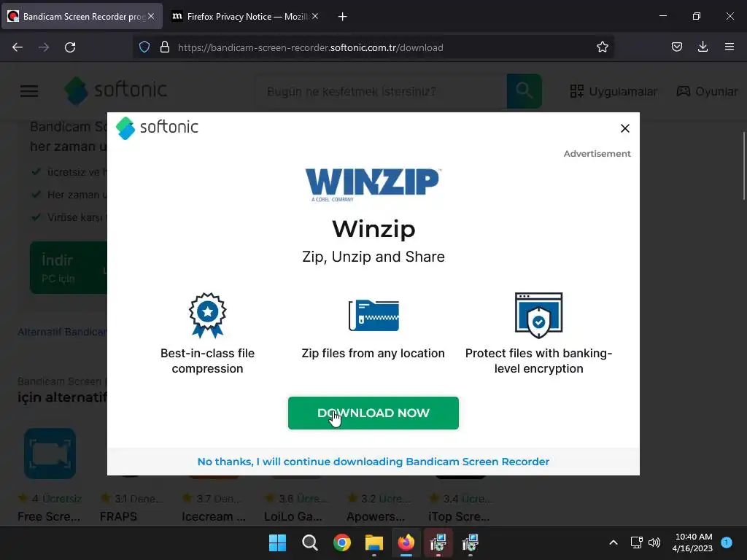
Task: Open the Windows Start menu
Action: point(277,542)
